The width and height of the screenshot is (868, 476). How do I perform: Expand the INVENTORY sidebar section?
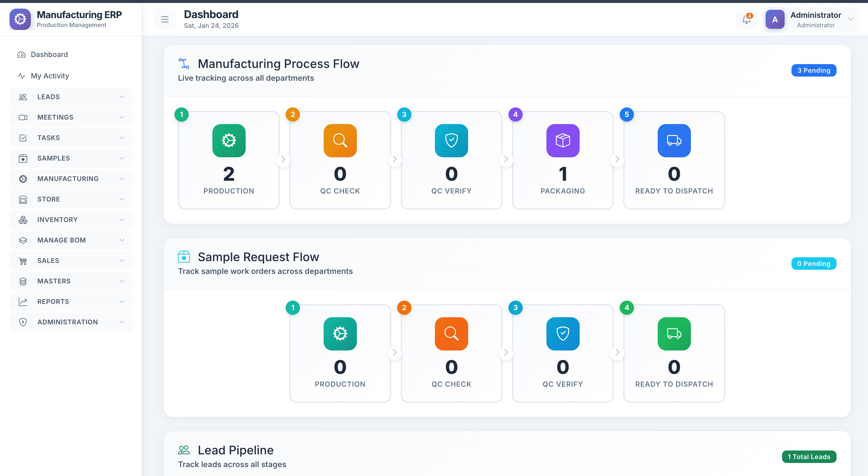[x=71, y=220]
